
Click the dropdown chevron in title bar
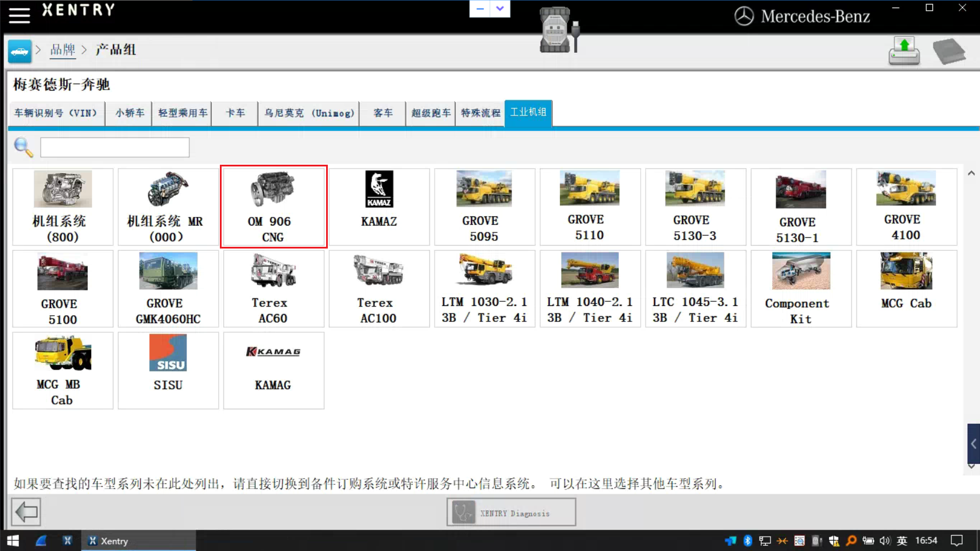[x=500, y=9]
